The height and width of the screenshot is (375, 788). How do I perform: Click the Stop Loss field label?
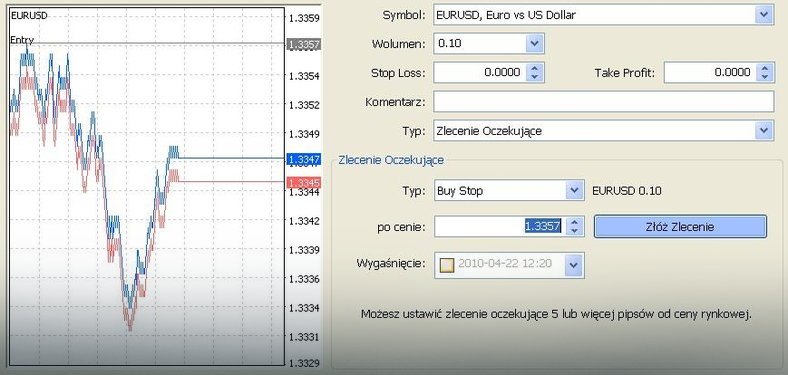coord(398,73)
